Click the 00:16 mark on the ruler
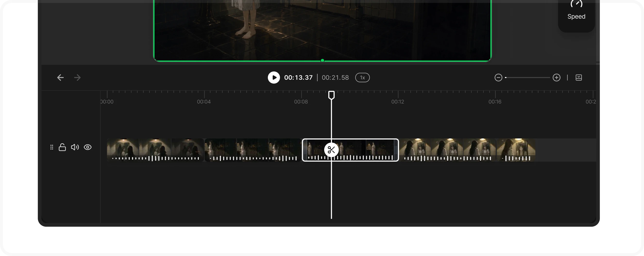The height and width of the screenshot is (256, 644). 495,102
